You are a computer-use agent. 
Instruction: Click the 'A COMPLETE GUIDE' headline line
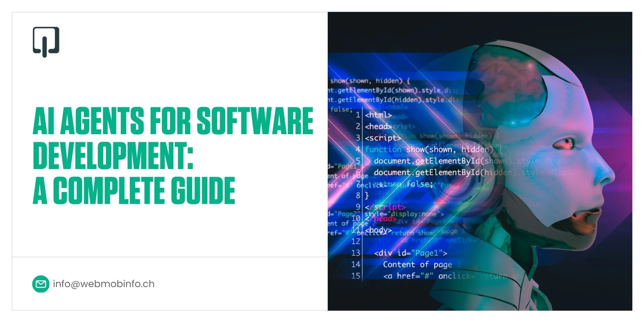(134, 191)
